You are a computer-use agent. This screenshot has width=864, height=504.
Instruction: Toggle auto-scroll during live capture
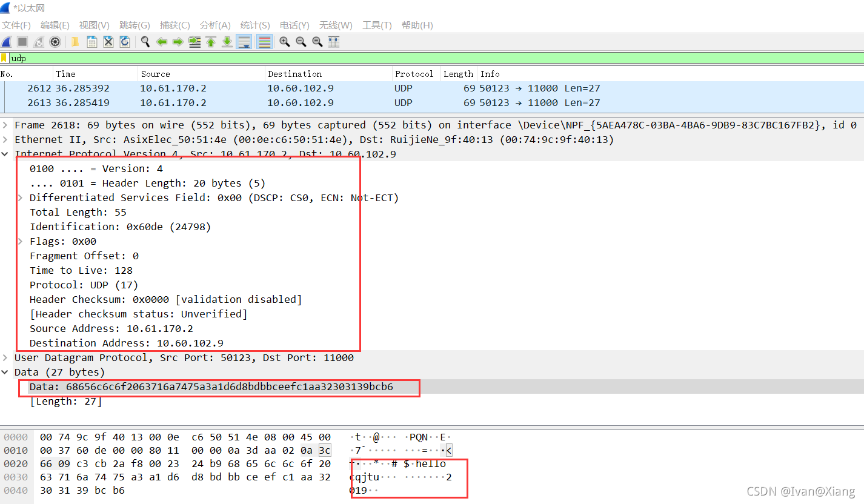point(244,42)
